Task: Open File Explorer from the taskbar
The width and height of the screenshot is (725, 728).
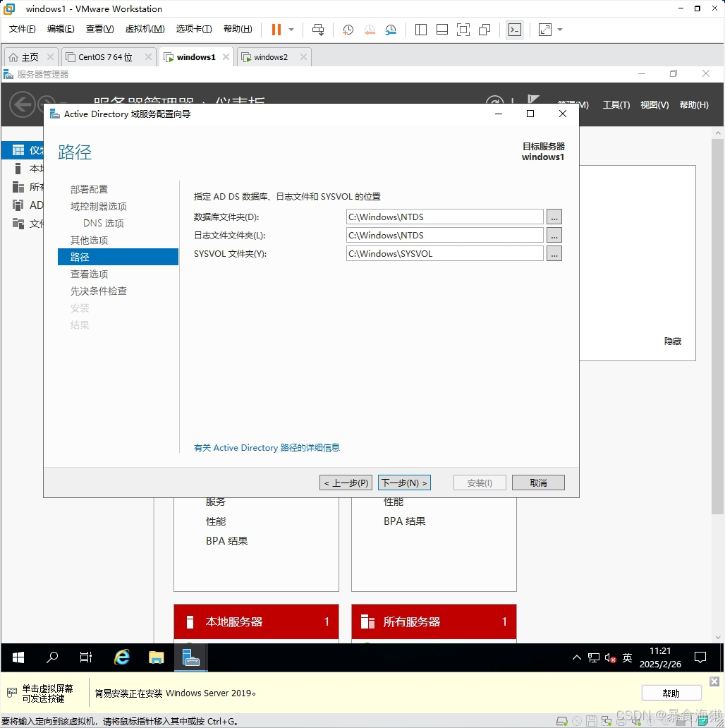Action: 157,657
